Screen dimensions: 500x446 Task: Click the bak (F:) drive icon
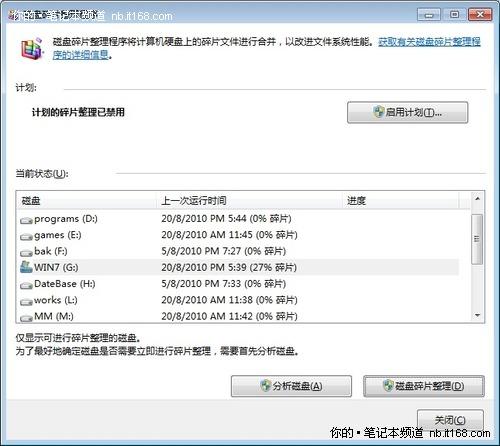(26, 253)
